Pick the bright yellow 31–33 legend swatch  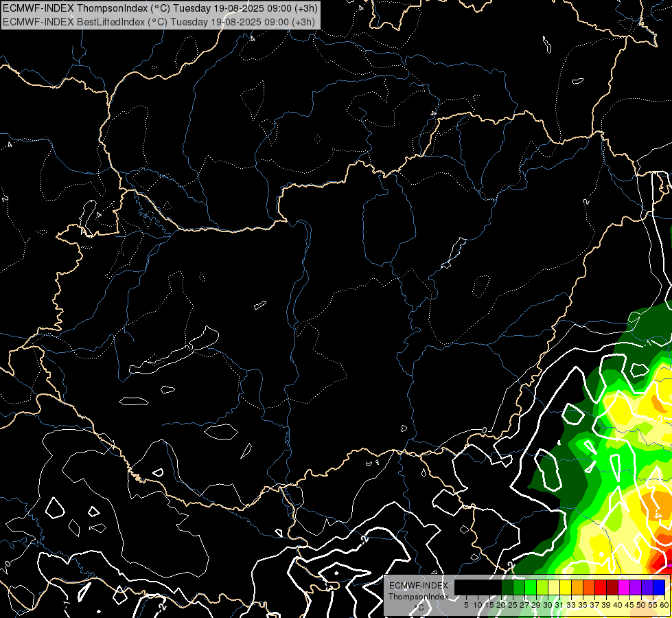pyautogui.click(x=566, y=588)
